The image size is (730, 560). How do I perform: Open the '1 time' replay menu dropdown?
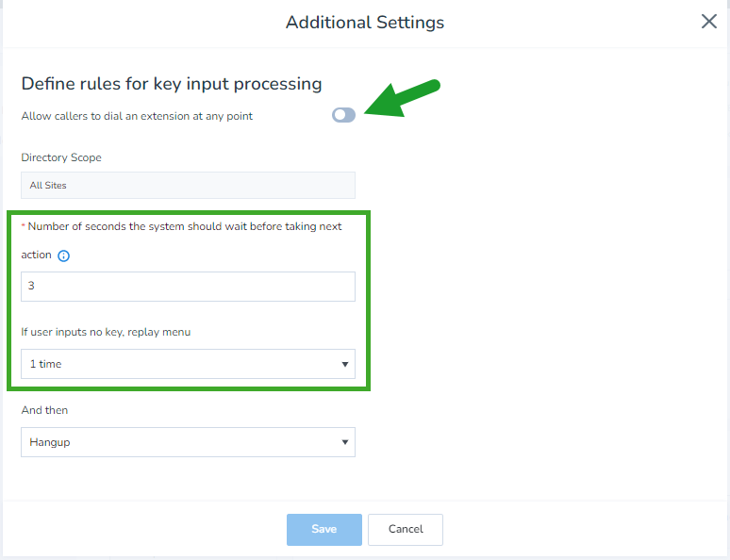pos(188,364)
